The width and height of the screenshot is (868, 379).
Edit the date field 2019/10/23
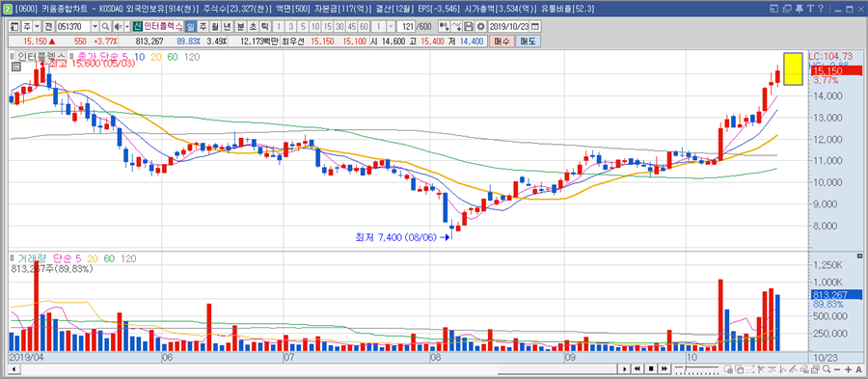click(x=508, y=27)
